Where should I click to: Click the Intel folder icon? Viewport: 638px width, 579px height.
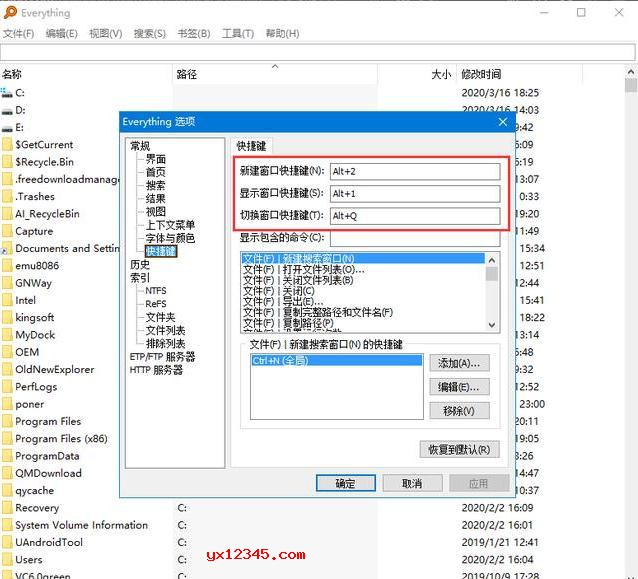pyautogui.click(x=7, y=300)
